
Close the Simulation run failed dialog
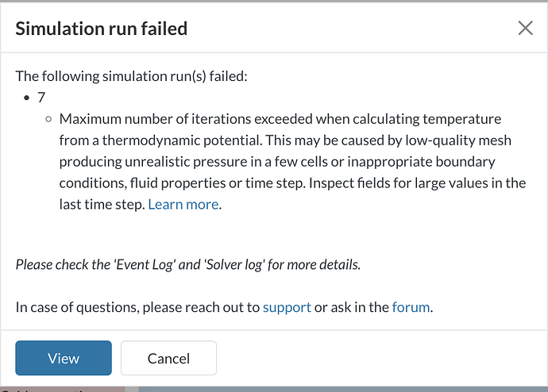point(525,29)
